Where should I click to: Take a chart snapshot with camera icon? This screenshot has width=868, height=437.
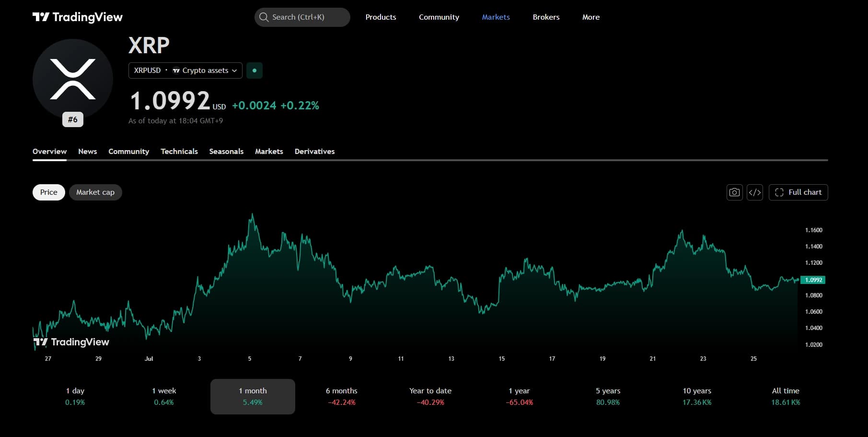[x=734, y=192]
